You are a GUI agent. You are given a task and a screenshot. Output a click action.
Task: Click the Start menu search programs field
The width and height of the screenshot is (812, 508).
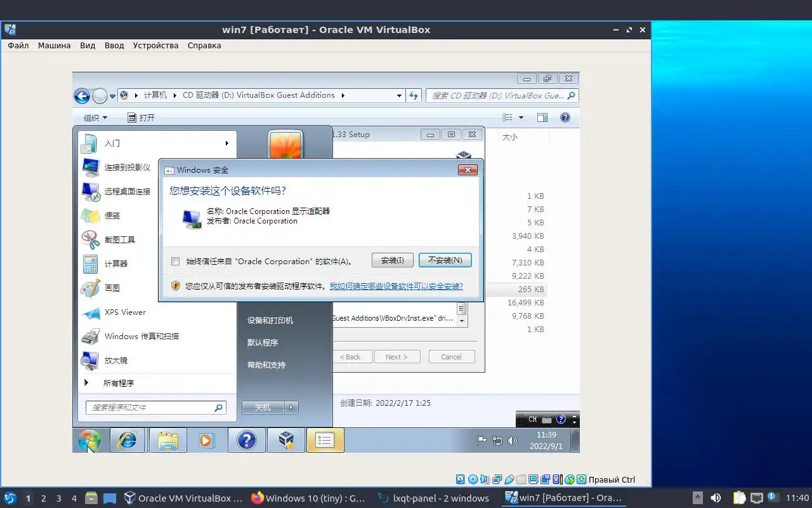(x=156, y=408)
